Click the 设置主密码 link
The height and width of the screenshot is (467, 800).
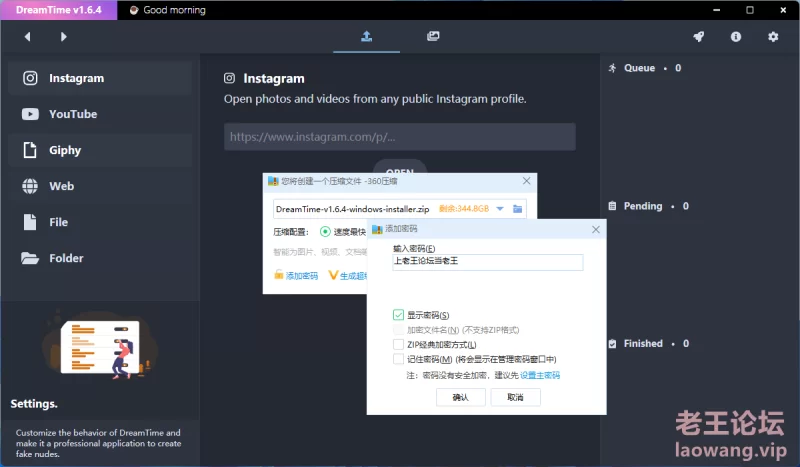pos(540,375)
